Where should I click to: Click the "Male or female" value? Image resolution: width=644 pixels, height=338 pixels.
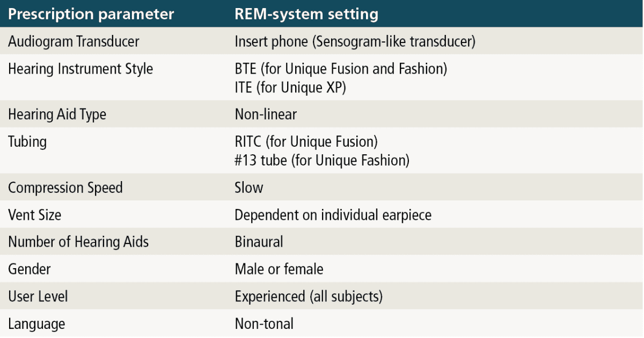pos(279,269)
